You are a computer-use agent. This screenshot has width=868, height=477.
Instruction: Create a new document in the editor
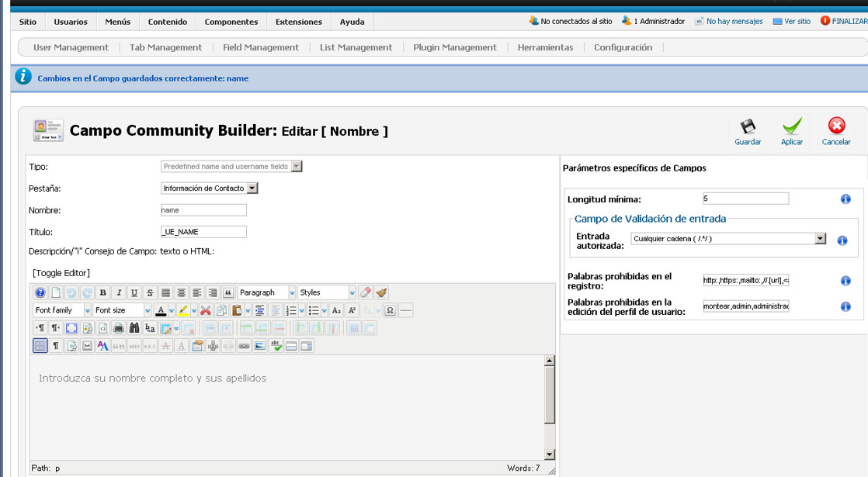pos(56,292)
